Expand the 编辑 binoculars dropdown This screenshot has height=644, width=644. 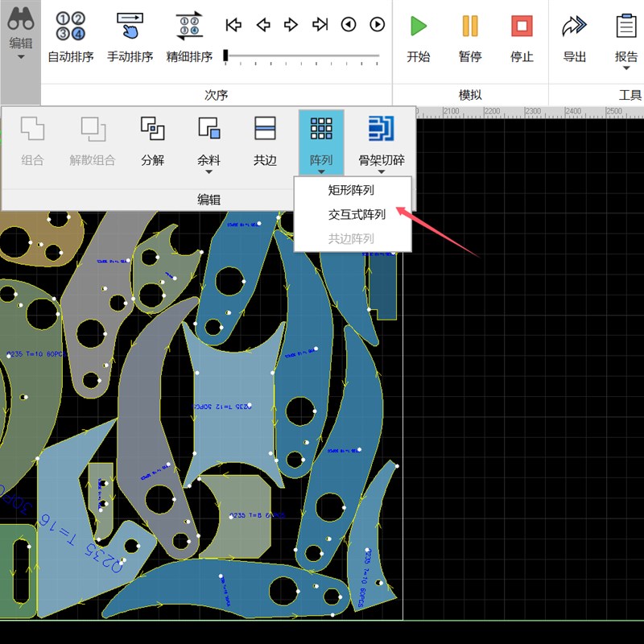click(x=21, y=56)
